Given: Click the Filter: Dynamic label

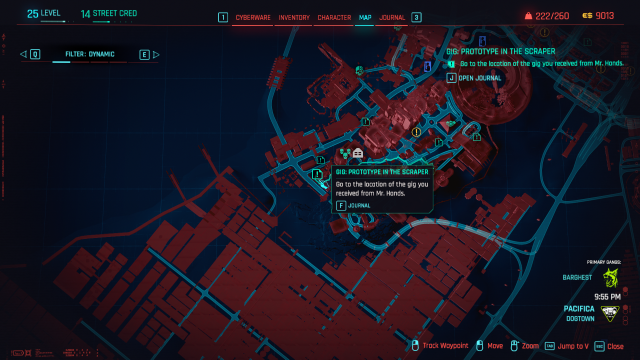Looking at the screenshot, I should click(x=90, y=54).
